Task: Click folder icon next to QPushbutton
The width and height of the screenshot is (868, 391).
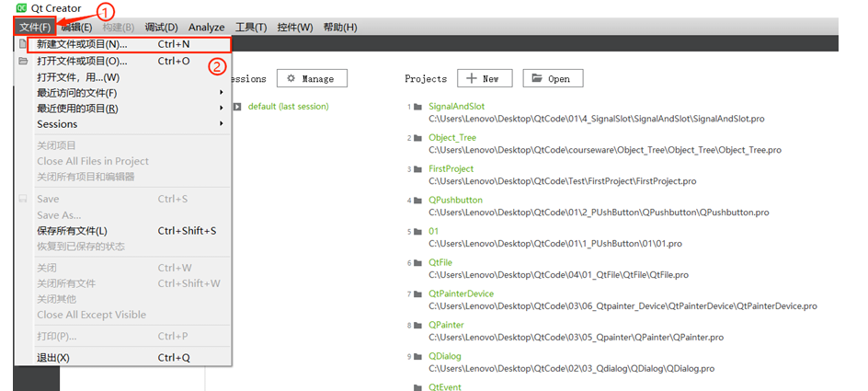Action: [418, 201]
